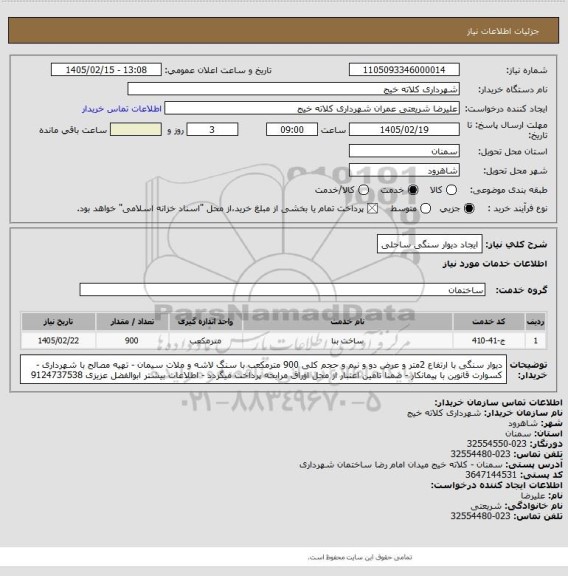The width and height of the screenshot is (568, 576).
Task: Click the ردیف column header
Action: pos(536,322)
